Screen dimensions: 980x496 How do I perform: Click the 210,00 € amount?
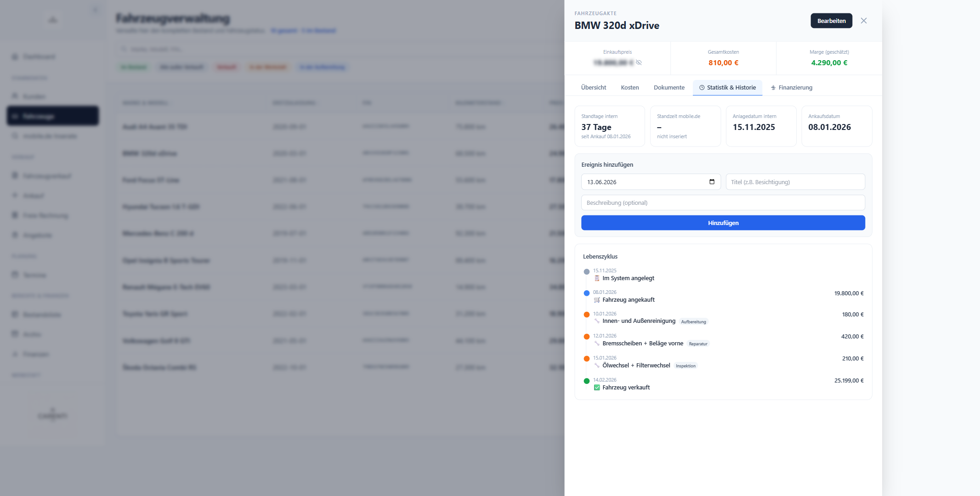point(853,359)
